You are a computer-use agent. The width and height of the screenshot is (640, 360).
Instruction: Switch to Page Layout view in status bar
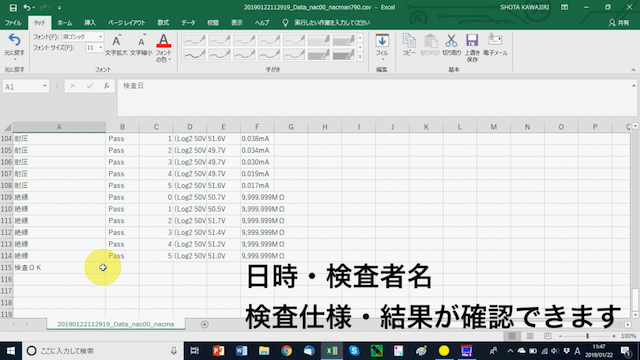pyautogui.click(x=530, y=336)
